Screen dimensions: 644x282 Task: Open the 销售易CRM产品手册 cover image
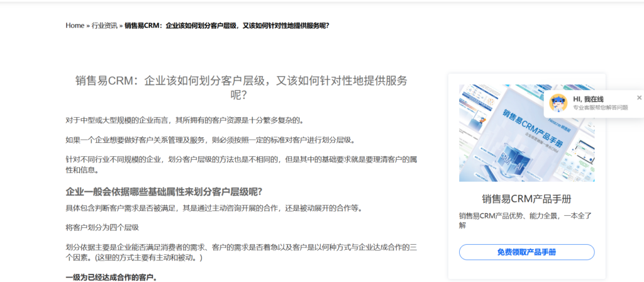click(x=526, y=133)
